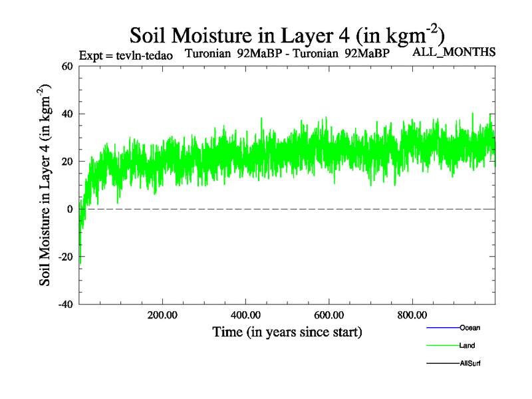Click the 200.00 x-axis tick label

162,315
